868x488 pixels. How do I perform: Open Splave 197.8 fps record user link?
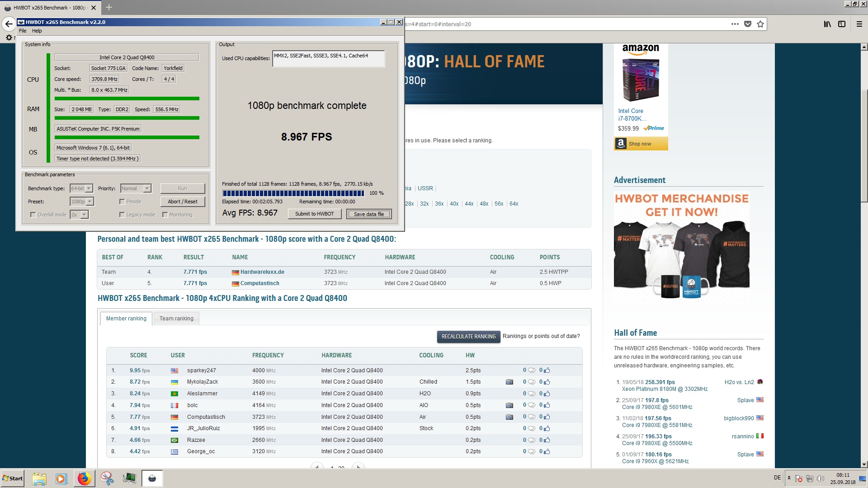pos(745,400)
